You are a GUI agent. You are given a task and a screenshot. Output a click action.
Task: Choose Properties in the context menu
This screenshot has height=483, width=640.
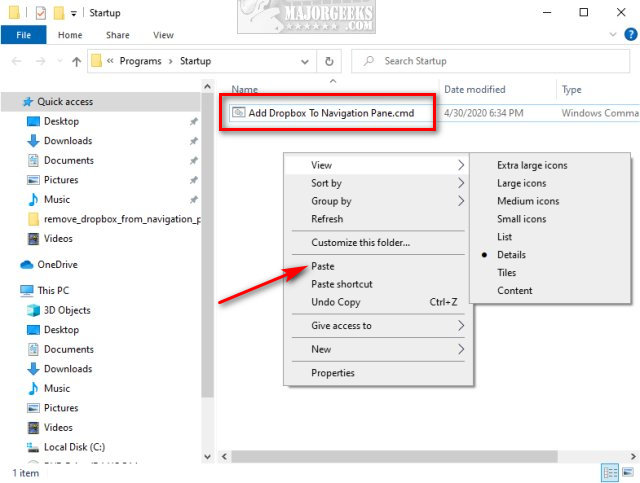click(x=378, y=373)
